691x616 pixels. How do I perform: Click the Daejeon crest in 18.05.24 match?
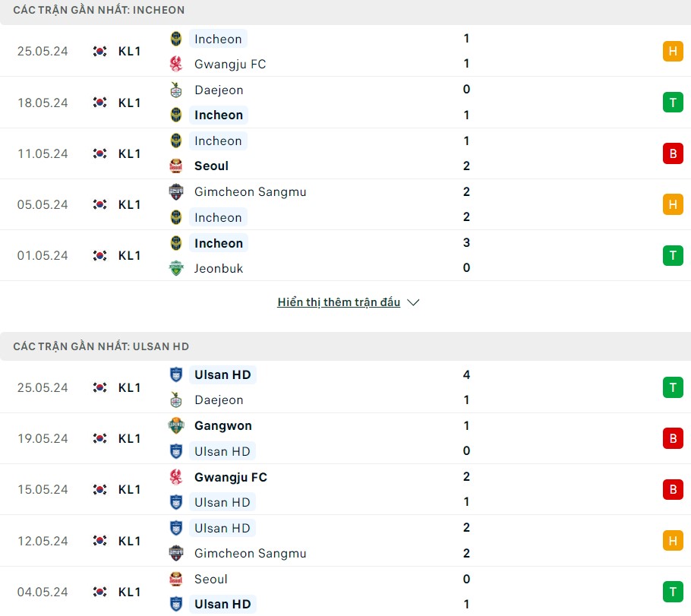point(176,90)
